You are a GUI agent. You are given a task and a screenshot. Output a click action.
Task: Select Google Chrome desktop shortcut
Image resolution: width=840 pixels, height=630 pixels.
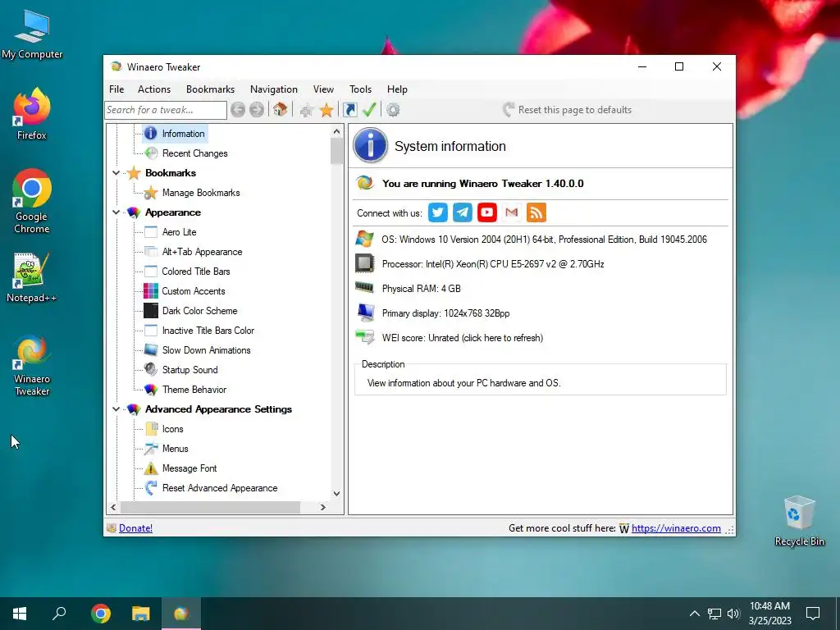pyautogui.click(x=32, y=202)
